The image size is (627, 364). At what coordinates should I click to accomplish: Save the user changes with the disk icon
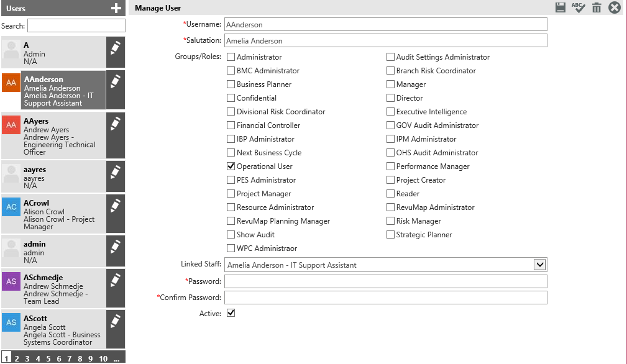pos(561,7)
